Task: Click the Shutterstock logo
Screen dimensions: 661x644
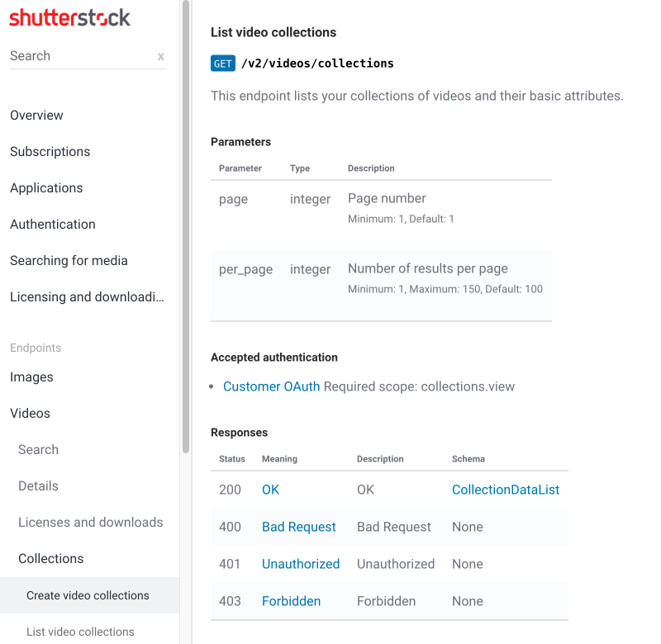Action: click(x=69, y=17)
